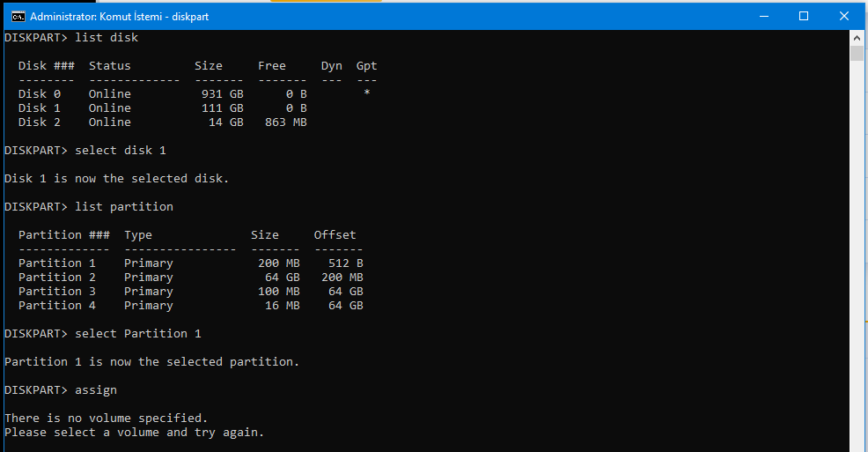Click the scrollbar track below the thumb

click(857, 264)
